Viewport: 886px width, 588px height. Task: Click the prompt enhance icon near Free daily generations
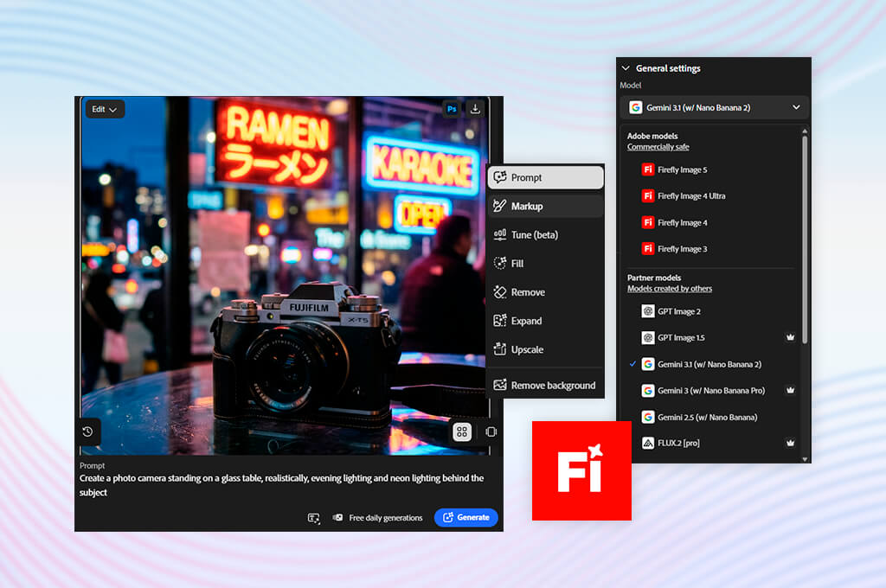pyautogui.click(x=313, y=518)
